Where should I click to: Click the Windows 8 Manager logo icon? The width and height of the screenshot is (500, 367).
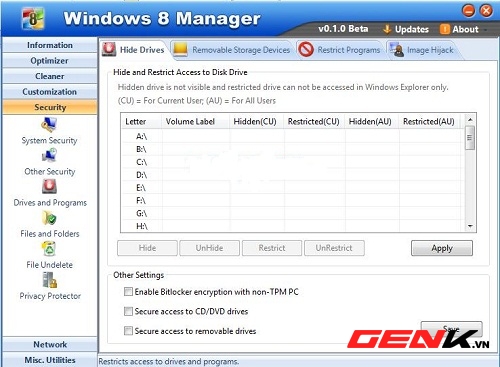[x=33, y=18]
